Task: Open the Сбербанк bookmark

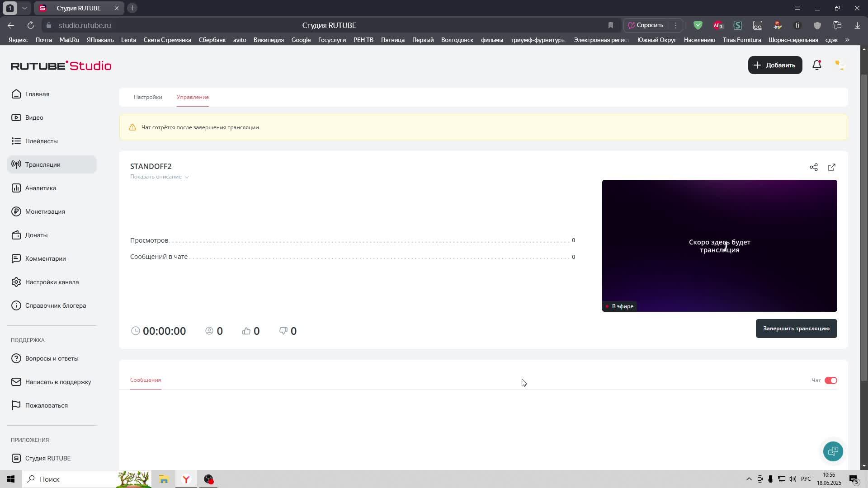Action: (212, 40)
